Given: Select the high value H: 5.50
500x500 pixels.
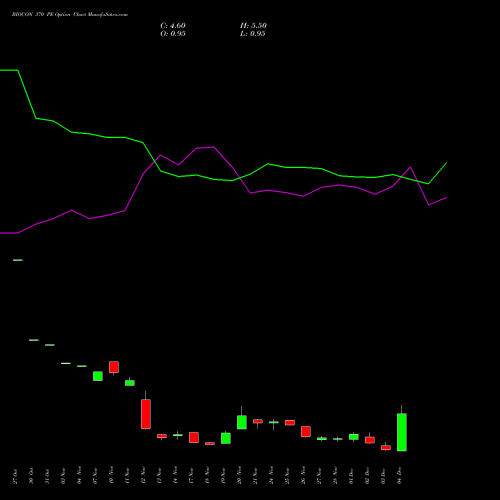Looking at the screenshot, I should click(x=253, y=26).
